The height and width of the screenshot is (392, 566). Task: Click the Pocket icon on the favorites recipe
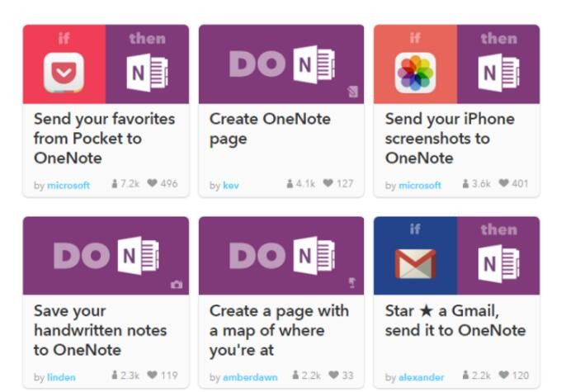coord(64,73)
